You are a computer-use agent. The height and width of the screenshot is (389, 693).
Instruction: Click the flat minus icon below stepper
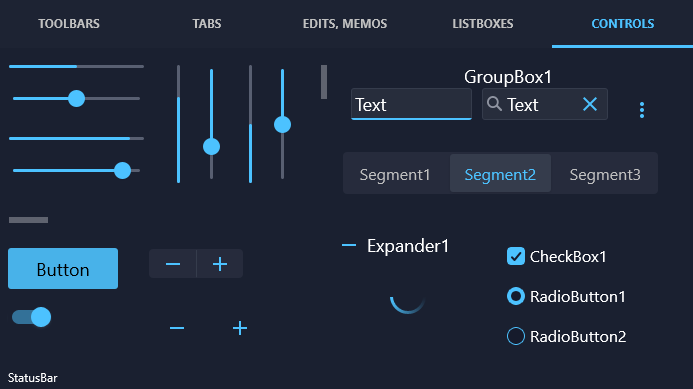pos(177,328)
